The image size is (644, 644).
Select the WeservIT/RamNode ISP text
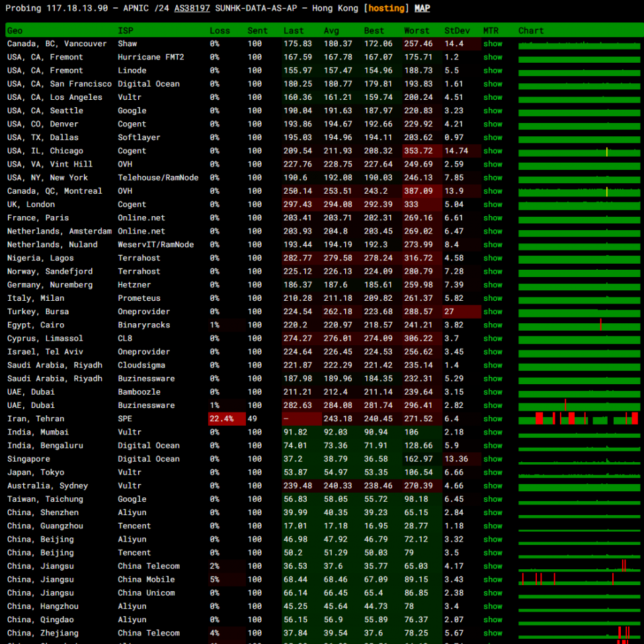coord(155,245)
